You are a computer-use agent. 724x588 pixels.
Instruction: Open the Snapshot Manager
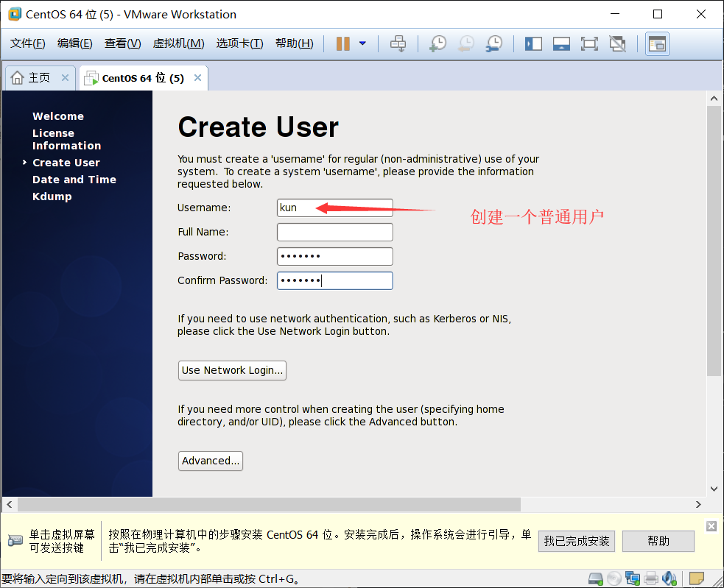494,43
